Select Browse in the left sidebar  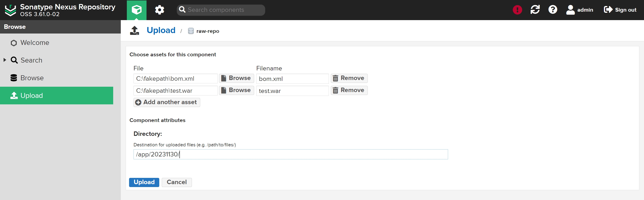pos(32,78)
